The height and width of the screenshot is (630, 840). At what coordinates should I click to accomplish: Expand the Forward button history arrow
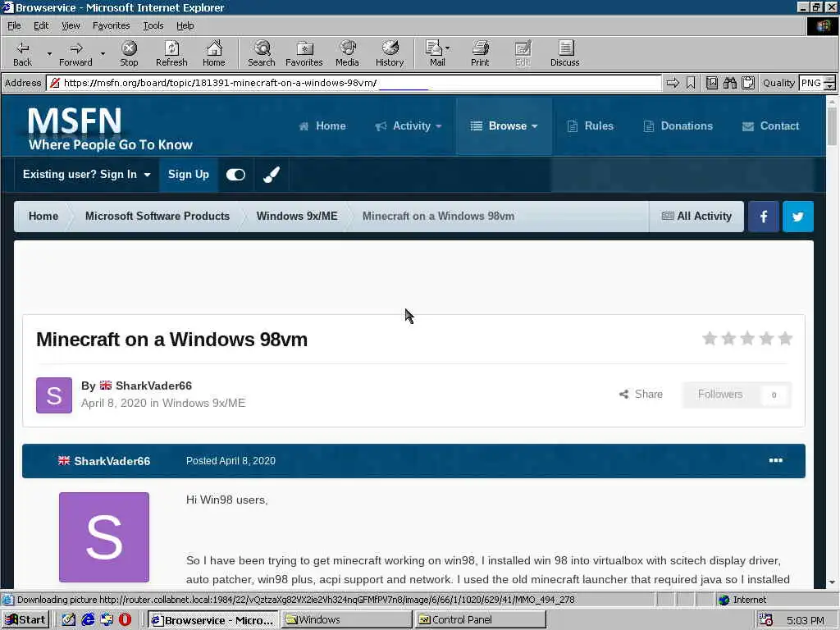click(x=103, y=53)
